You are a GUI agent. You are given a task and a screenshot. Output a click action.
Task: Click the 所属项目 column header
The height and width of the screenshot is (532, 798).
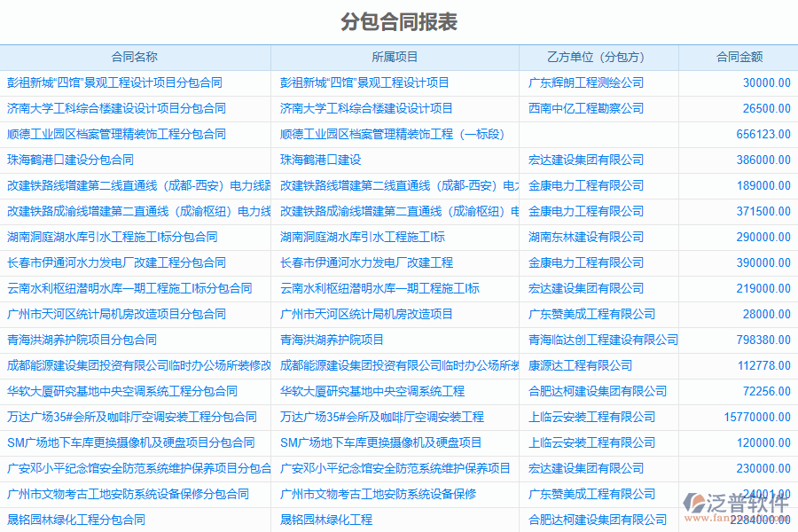pos(395,57)
